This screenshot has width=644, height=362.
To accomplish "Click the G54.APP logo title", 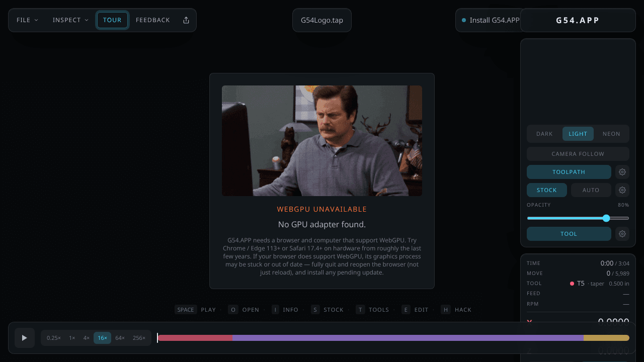I will (578, 20).
